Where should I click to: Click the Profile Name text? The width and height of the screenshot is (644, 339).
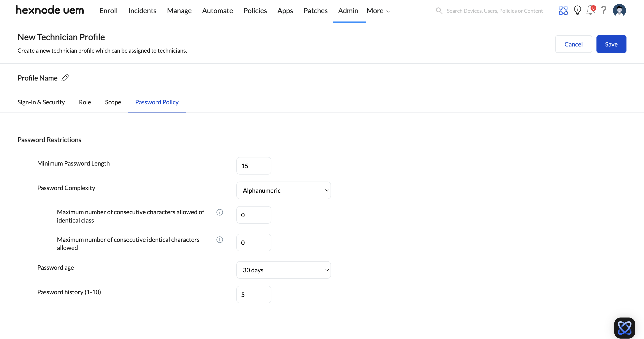tap(37, 78)
